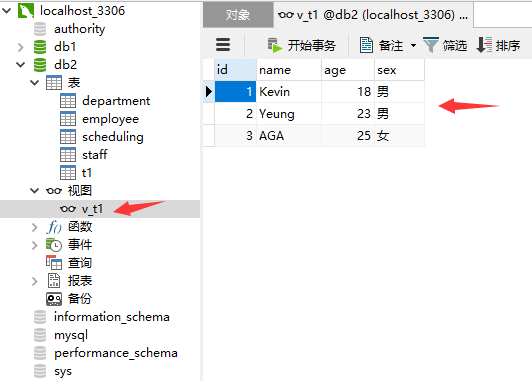
Task: Click the 报表 reports icon
Action: tap(54, 281)
